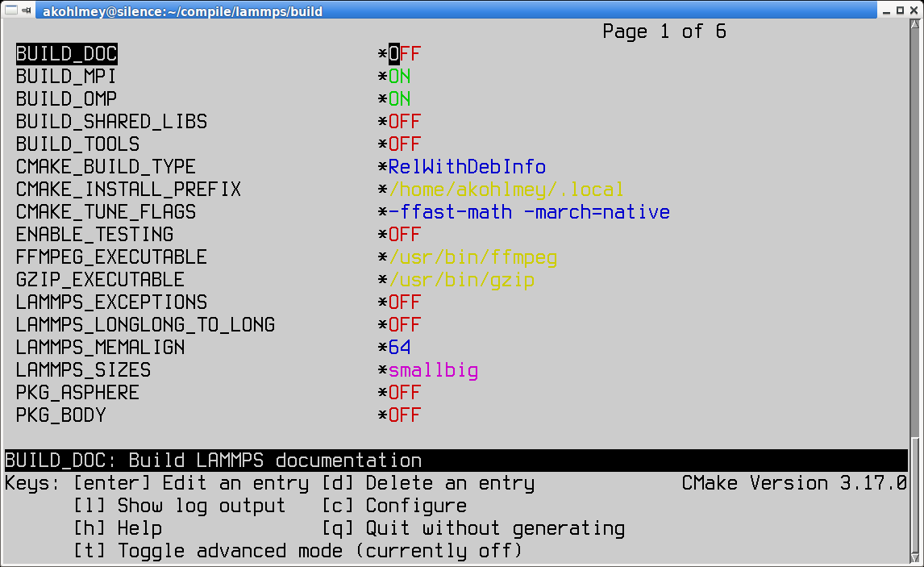This screenshot has height=567, width=924.
Task: Click Toggle advanced mode key hint
Action: point(298,551)
